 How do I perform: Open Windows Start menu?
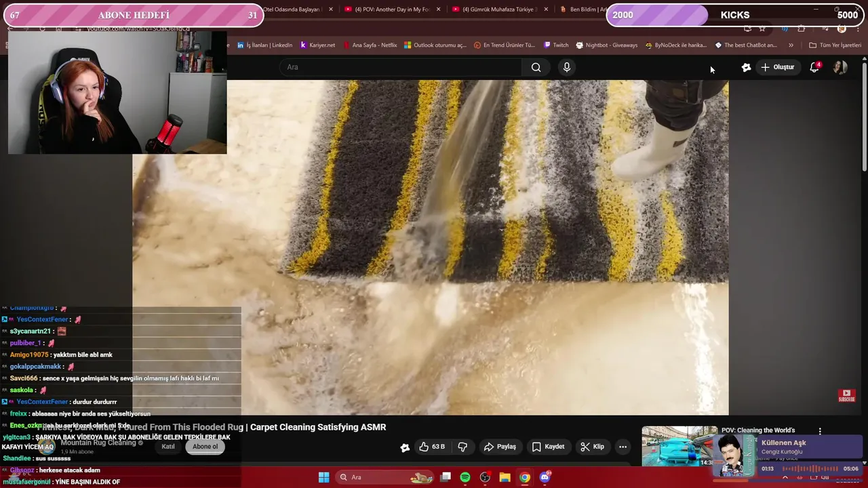(324, 477)
